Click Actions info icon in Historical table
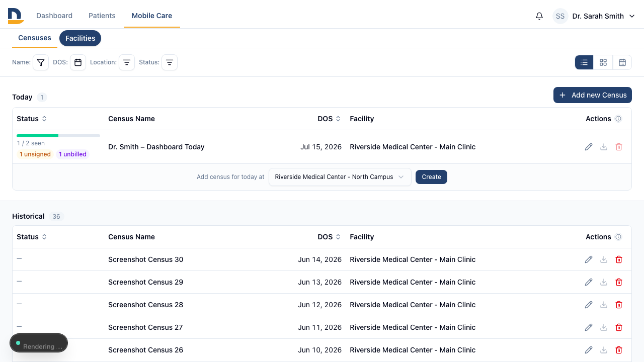Viewport: 644px width, 362px height. pos(618,237)
